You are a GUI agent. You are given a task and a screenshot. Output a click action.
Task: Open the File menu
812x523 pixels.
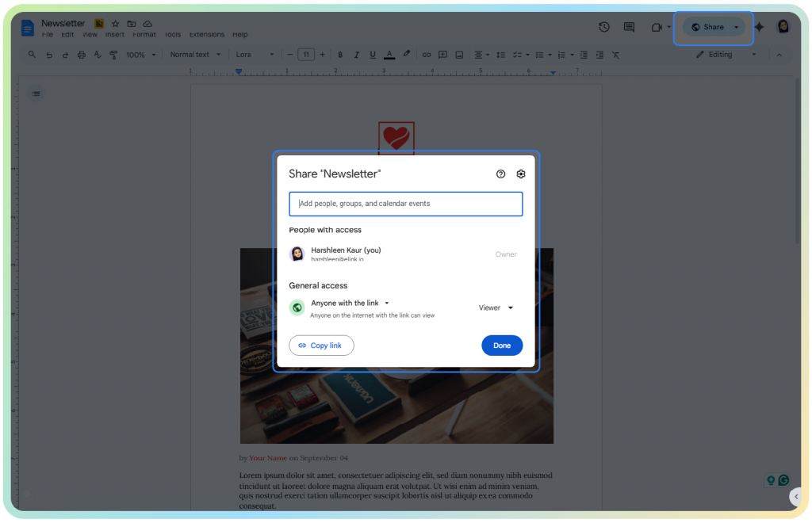[x=47, y=34]
